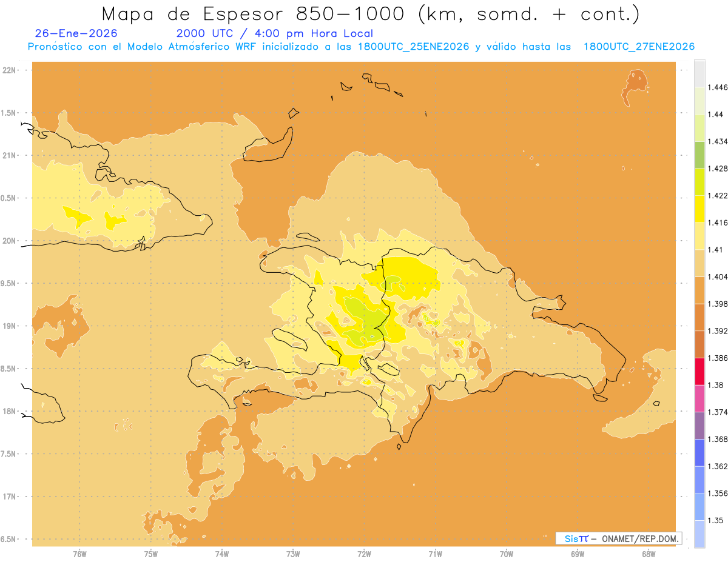Pick the blue swatch between 1.362 and 1.368
728x562 pixels.
click(x=699, y=453)
